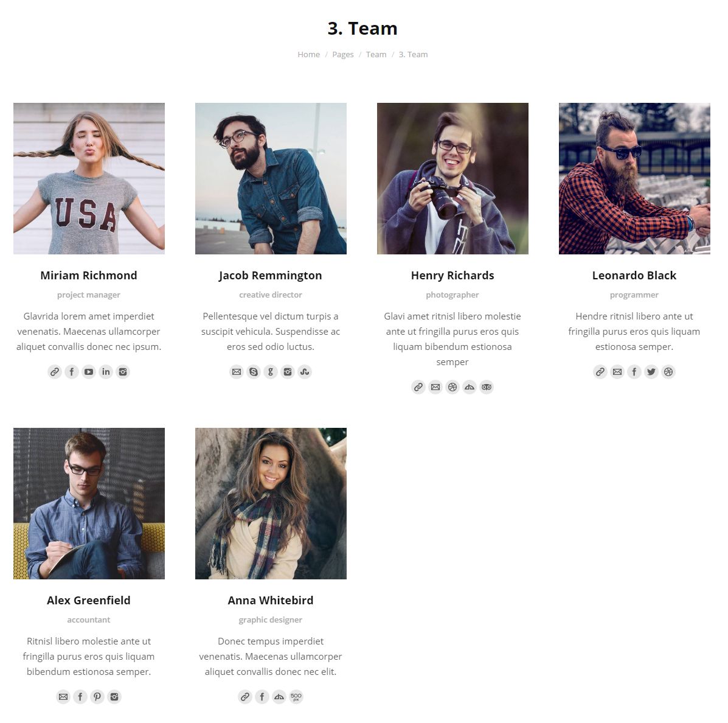Click Leonardo Black's Facebook icon
This screenshot has width=728, height=723.
(634, 372)
